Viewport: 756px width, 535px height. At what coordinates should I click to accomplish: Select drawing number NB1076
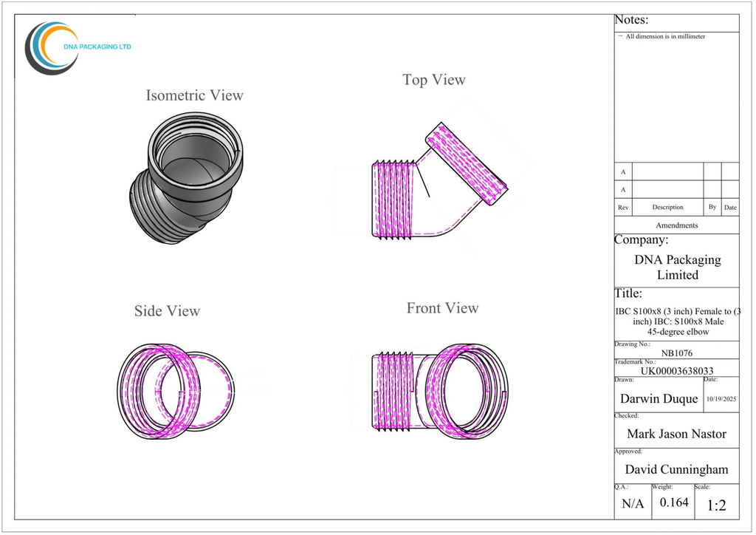pyautogui.click(x=676, y=353)
